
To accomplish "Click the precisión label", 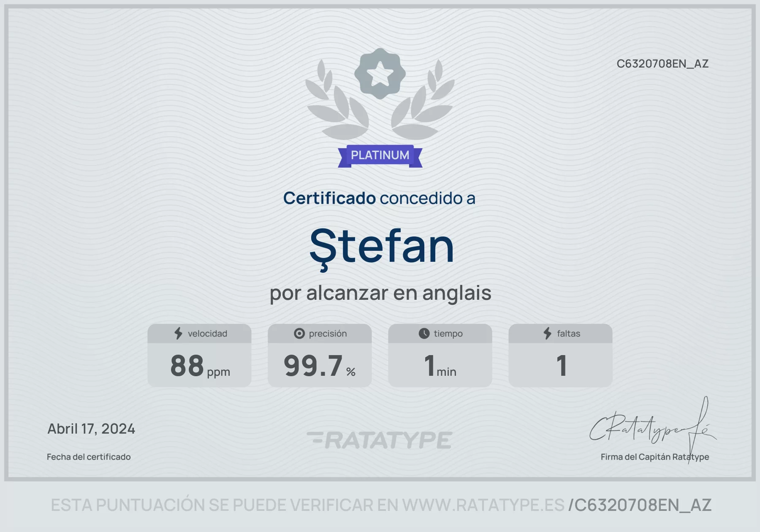I will (328, 334).
